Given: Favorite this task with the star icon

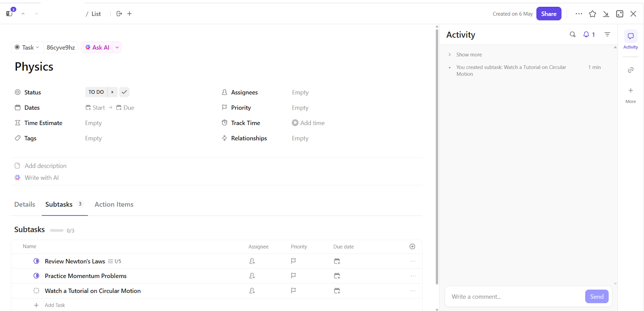Looking at the screenshot, I should pyautogui.click(x=592, y=14).
